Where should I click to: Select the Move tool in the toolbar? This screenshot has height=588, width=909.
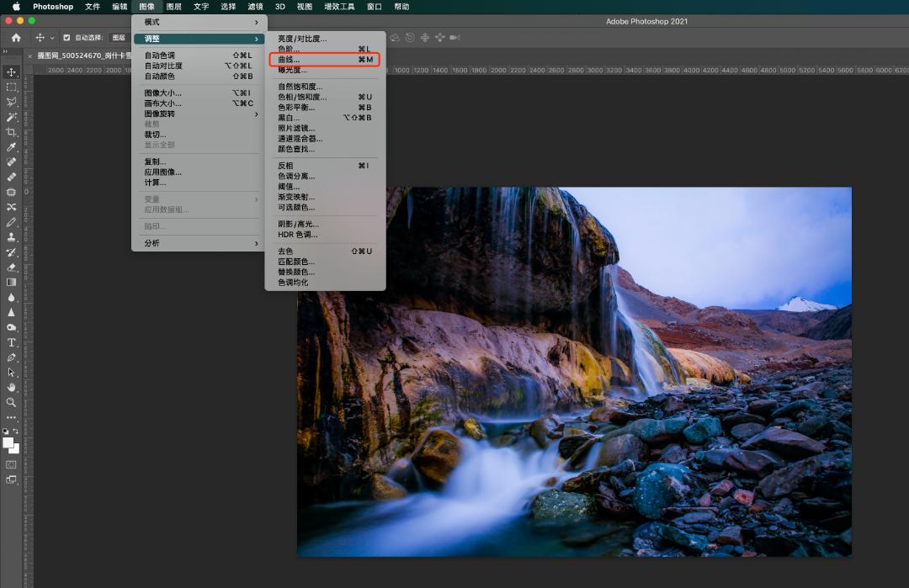coord(12,72)
